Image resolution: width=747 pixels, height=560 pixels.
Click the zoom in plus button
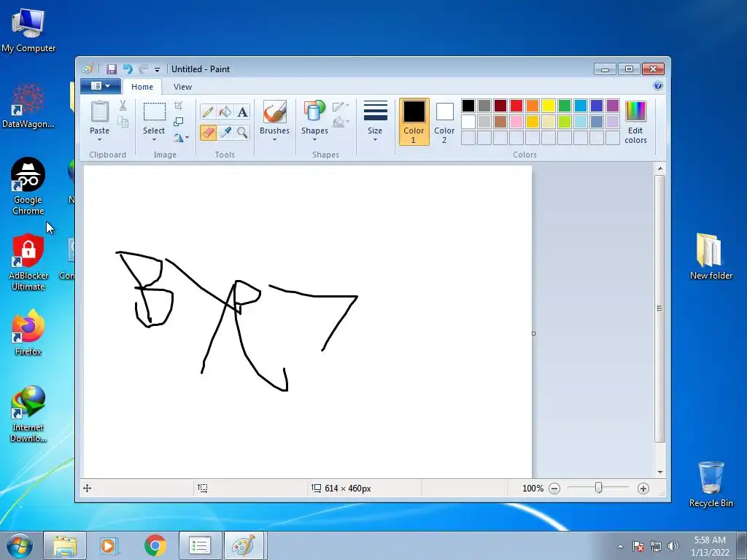(643, 488)
